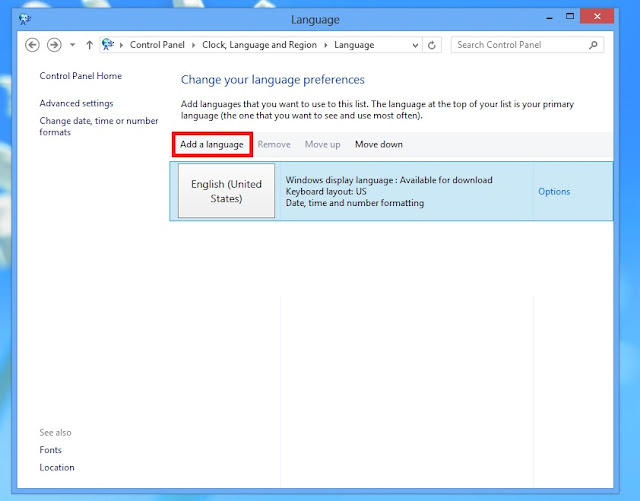The image size is (640, 501).
Task: Click the Move down command
Action: coord(379,145)
